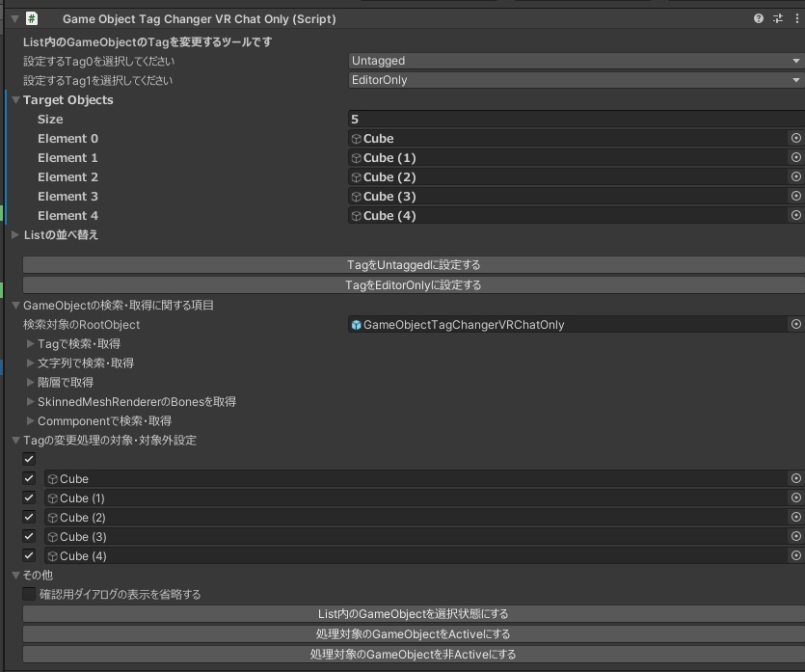Collapse the その他 section
The width and height of the screenshot is (805, 672).
pos(16,575)
